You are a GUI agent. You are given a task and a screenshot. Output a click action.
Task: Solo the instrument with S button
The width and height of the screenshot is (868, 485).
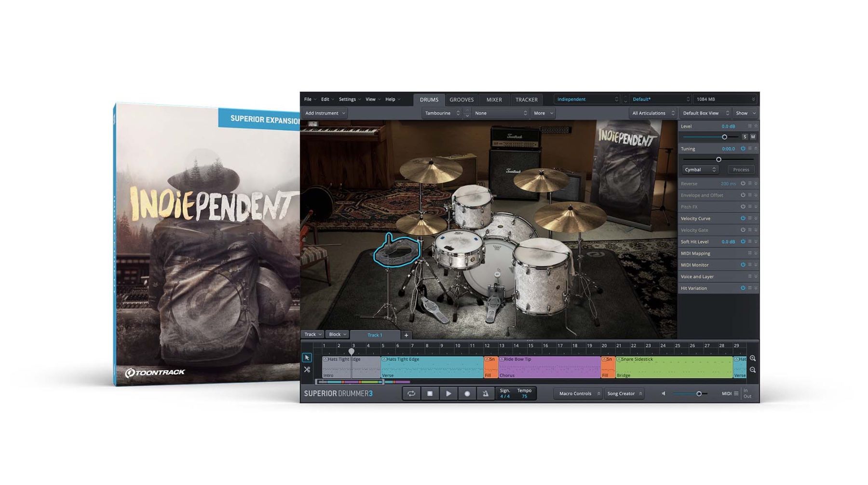745,137
